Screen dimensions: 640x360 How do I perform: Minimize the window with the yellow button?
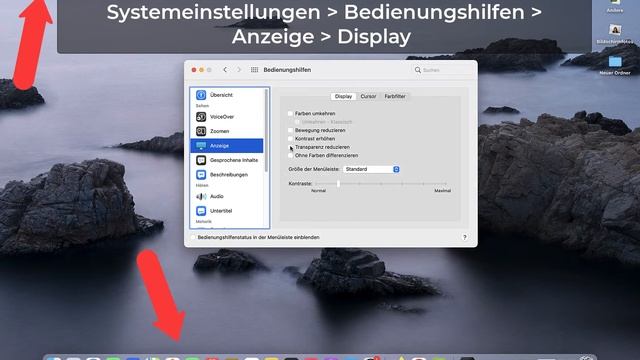click(201, 70)
